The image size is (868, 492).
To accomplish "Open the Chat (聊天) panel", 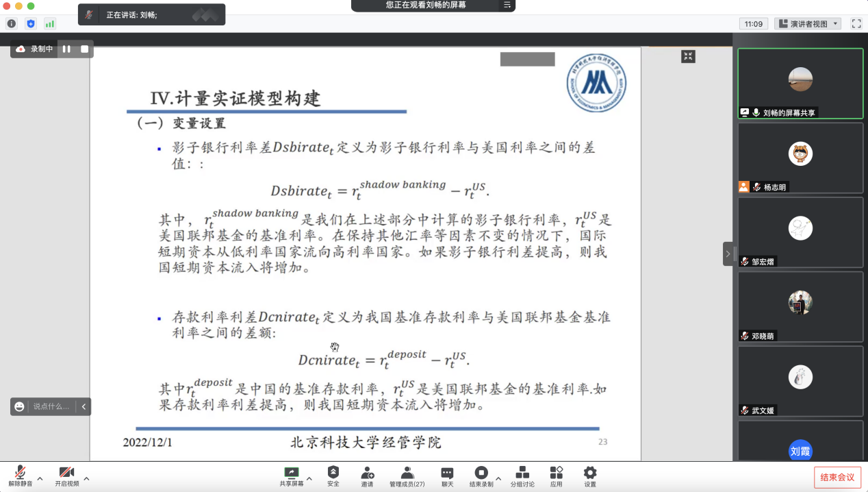I will coord(447,476).
